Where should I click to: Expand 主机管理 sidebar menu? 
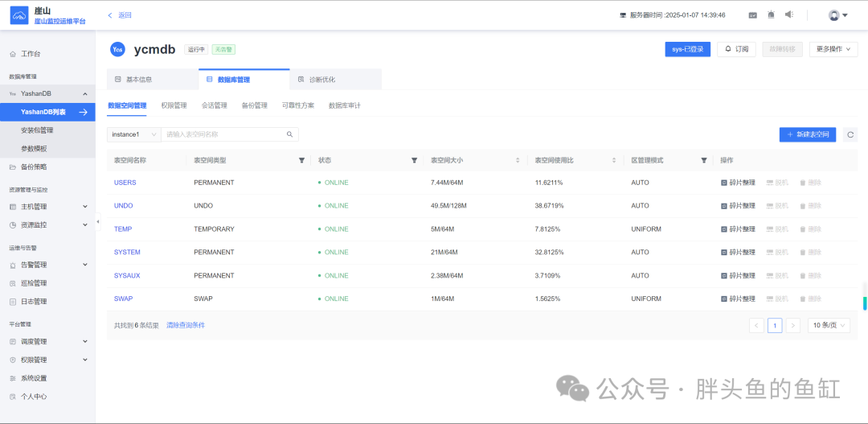(47, 207)
